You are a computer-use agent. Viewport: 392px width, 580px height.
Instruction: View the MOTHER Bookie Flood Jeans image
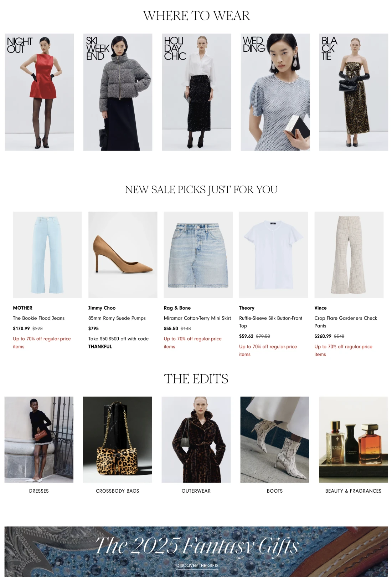tap(47, 255)
